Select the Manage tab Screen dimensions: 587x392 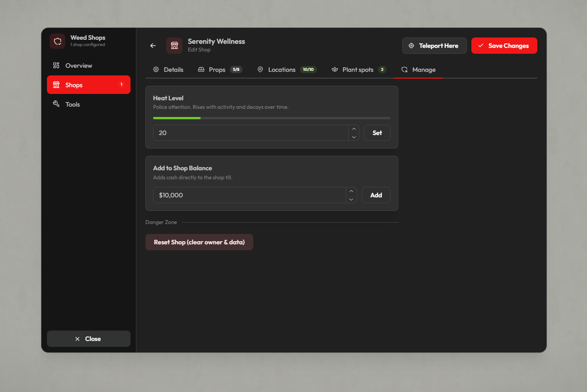click(x=418, y=70)
